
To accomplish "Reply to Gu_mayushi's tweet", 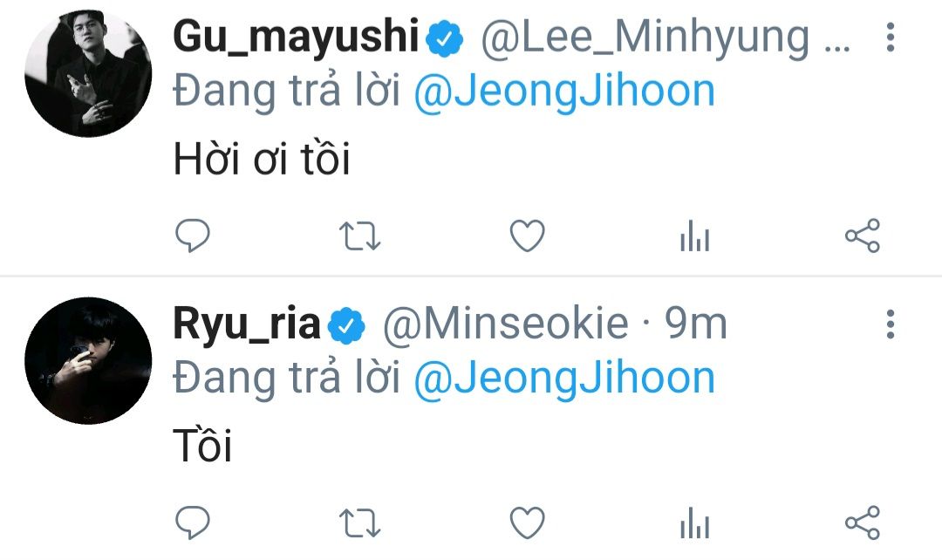I will pos(193,236).
